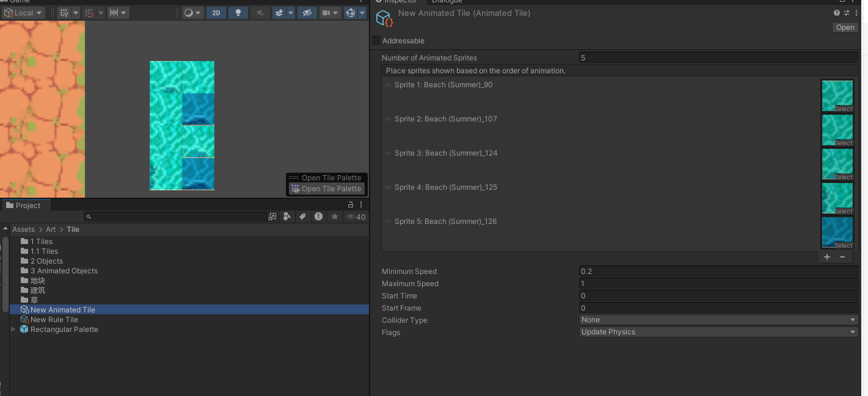Click the Start Frame field
This screenshot has height=396, width=868.
[x=719, y=308]
